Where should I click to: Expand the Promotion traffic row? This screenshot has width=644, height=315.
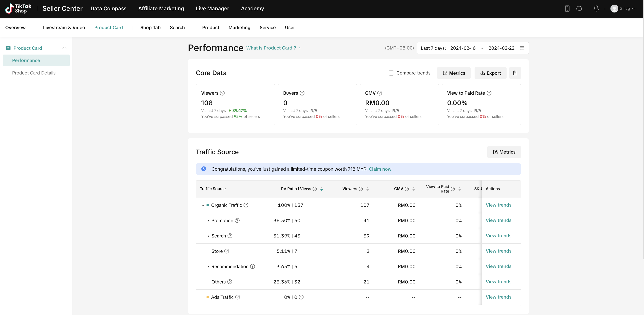pos(208,221)
